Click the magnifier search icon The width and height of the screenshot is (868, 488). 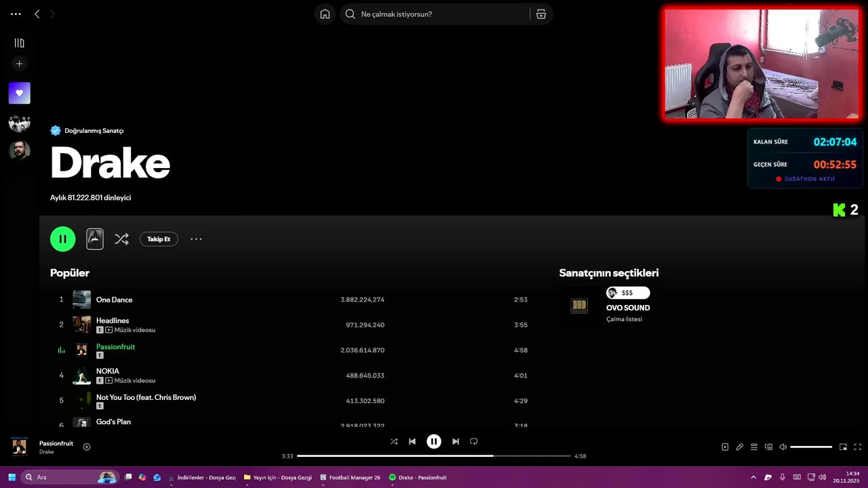(350, 14)
